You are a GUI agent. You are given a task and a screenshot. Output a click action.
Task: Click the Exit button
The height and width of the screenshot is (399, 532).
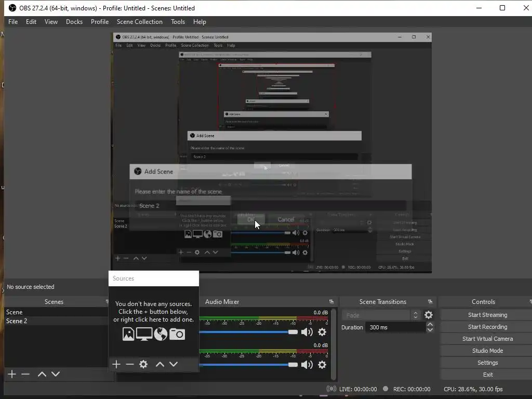pos(487,375)
